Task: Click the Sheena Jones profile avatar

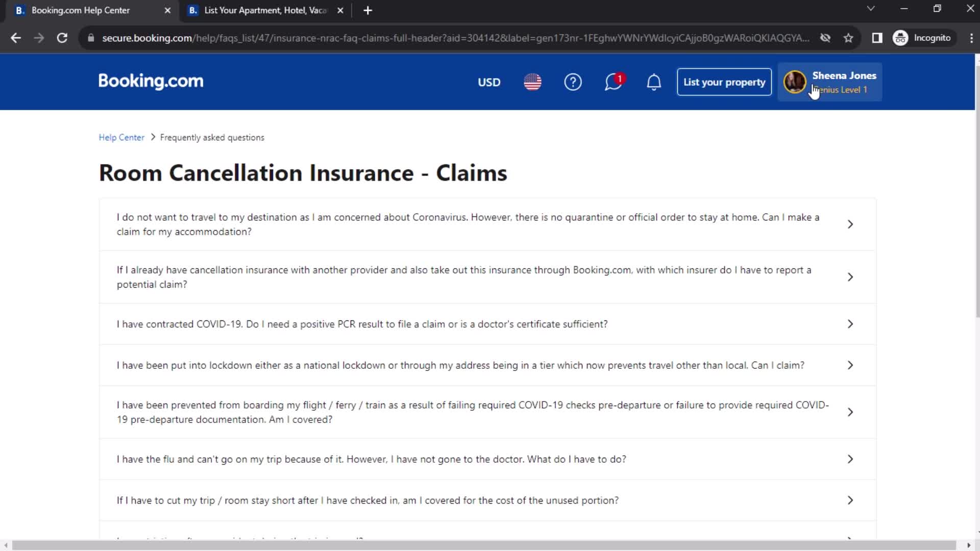Action: click(x=795, y=82)
